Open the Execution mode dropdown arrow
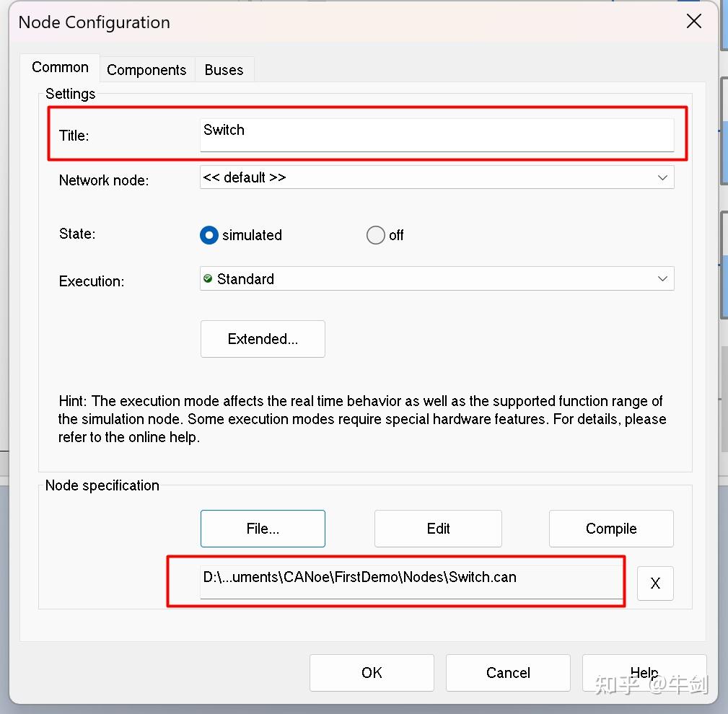 (x=662, y=279)
